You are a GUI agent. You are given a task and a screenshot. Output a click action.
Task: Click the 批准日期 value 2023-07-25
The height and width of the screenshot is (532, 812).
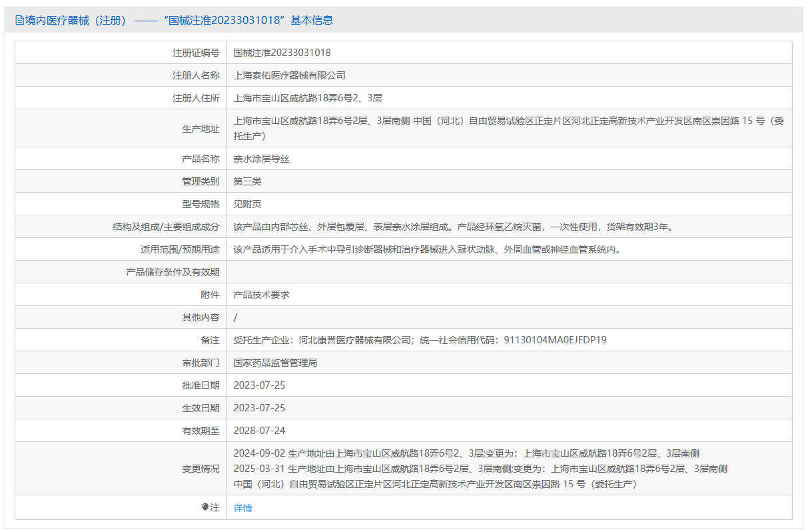tap(259, 385)
